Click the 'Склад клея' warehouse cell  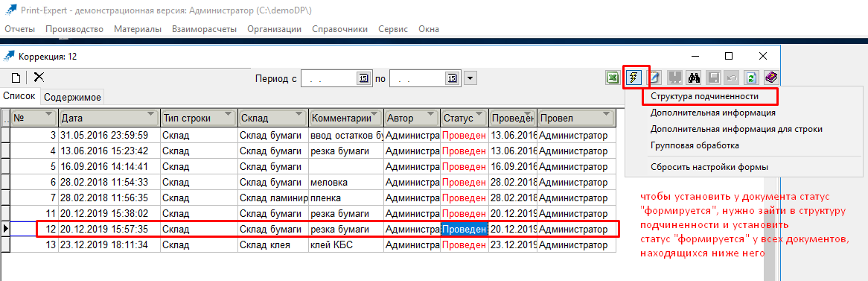tap(273, 245)
